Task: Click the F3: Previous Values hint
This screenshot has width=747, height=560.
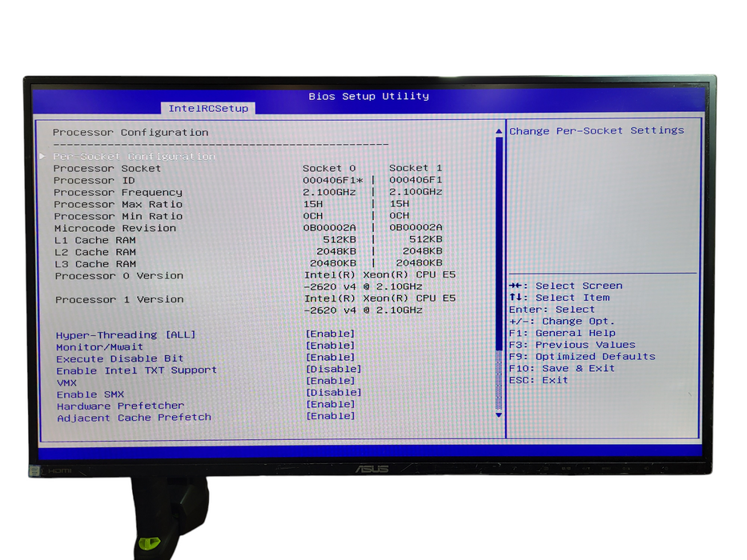Action: pos(572,345)
